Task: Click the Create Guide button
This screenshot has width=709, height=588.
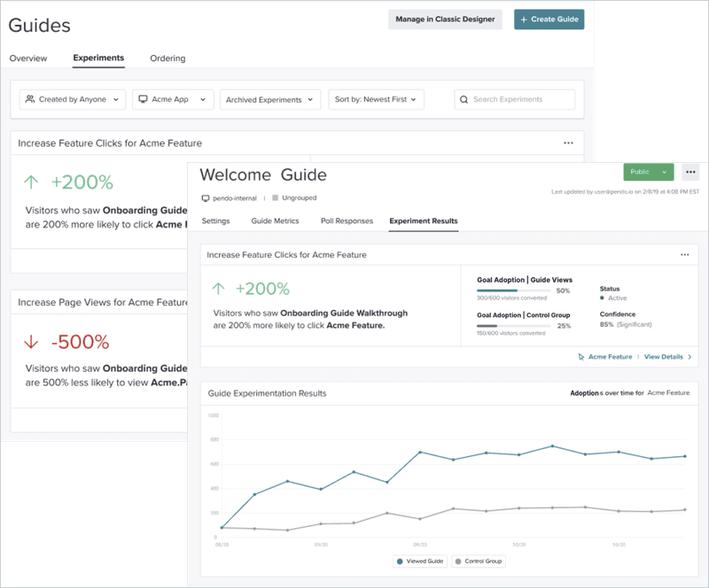Action: [x=549, y=19]
